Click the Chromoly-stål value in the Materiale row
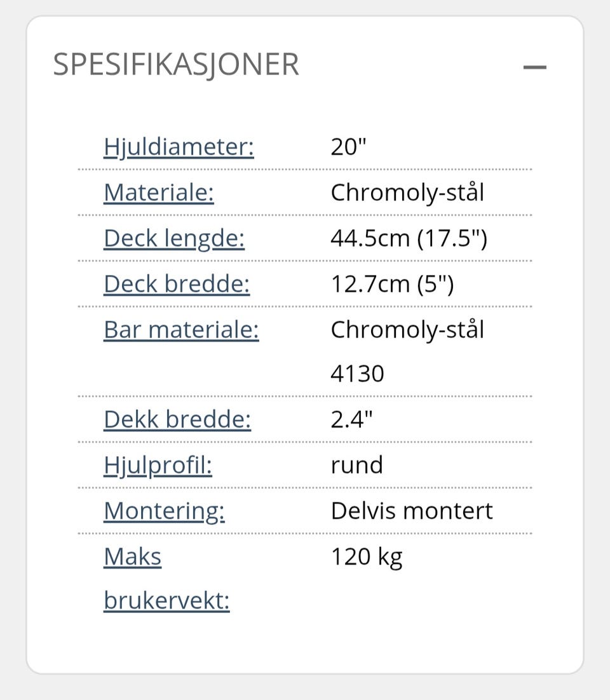Screen dimensions: 610x700 (407, 192)
